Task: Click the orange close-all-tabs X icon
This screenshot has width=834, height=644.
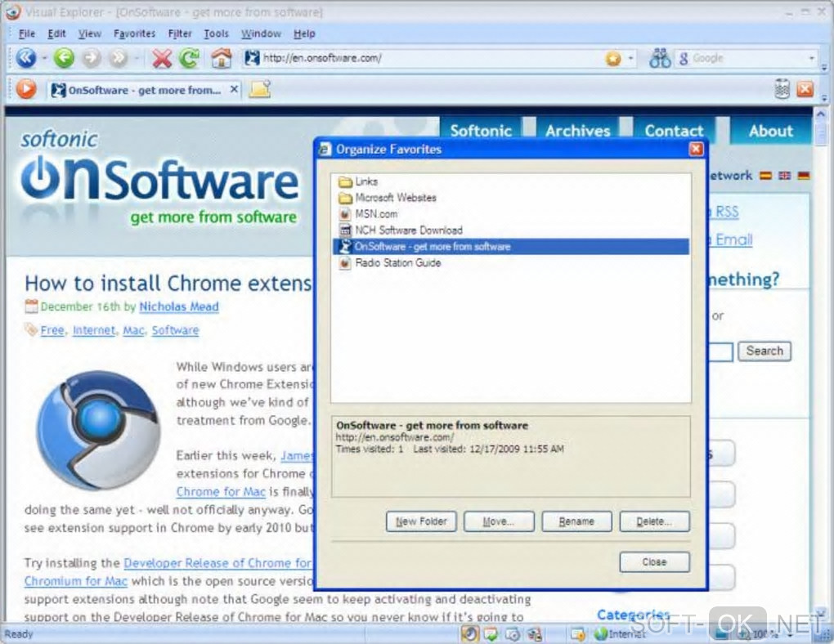Action: pyautogui.click(x=805, y=89)
